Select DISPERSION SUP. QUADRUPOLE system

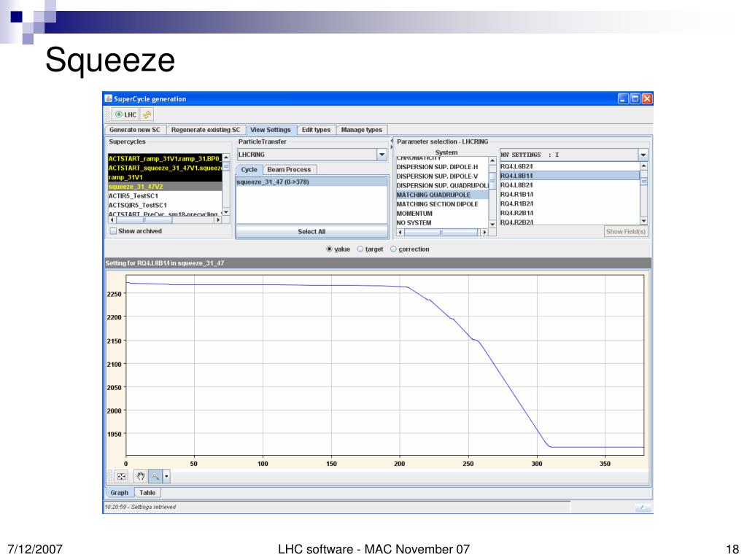point(442,186)
